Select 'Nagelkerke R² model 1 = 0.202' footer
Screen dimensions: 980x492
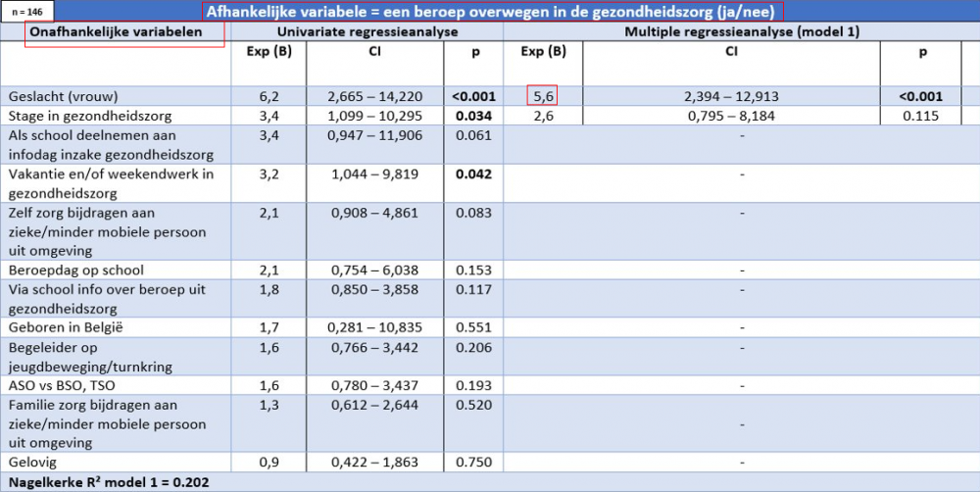coord(108,482)
